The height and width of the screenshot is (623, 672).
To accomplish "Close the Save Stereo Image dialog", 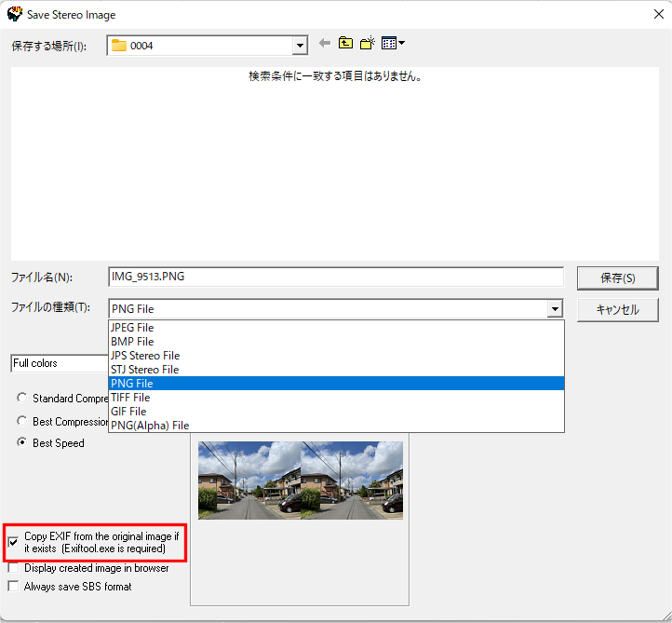I will [x=659, y=14].
